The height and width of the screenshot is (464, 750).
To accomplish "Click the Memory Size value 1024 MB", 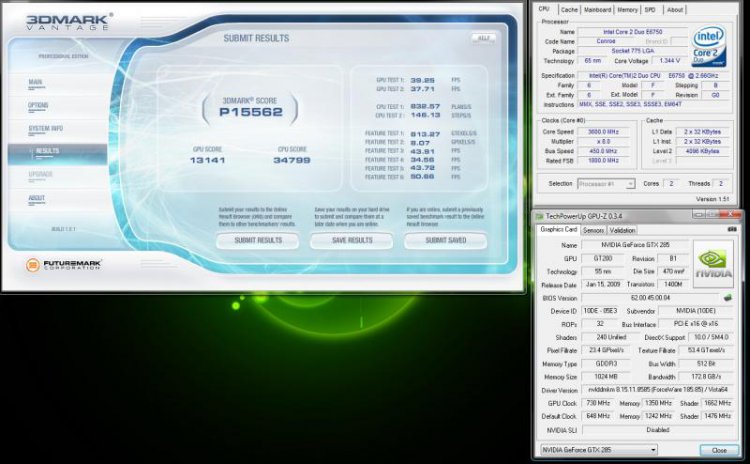I will point(606,377).
